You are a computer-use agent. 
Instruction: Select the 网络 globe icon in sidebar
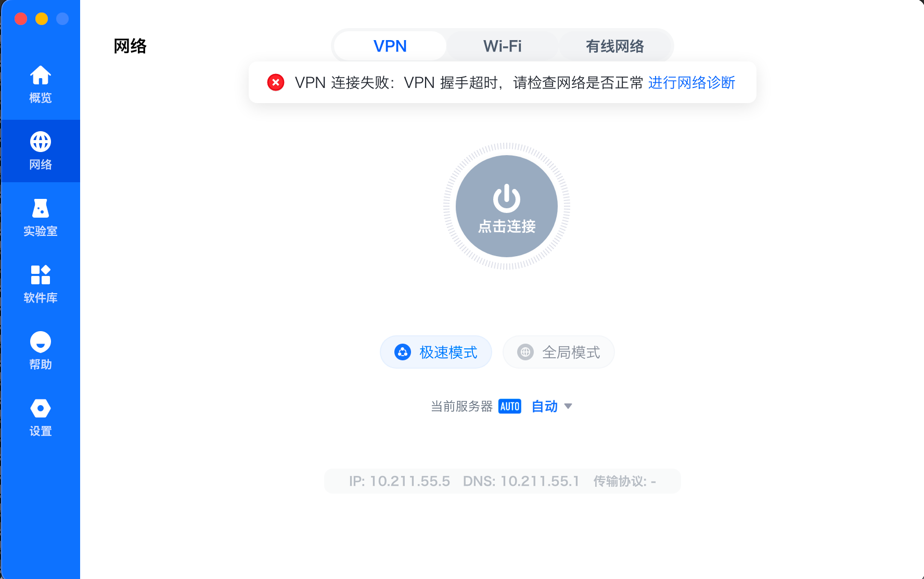[40, 142]
